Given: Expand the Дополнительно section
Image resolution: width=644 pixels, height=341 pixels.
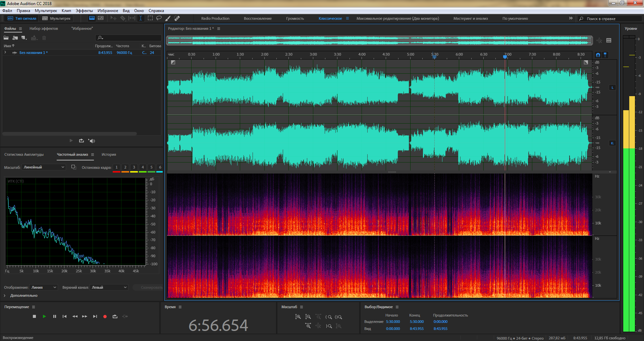Looking at the screenshot, I should pos(5,295).
